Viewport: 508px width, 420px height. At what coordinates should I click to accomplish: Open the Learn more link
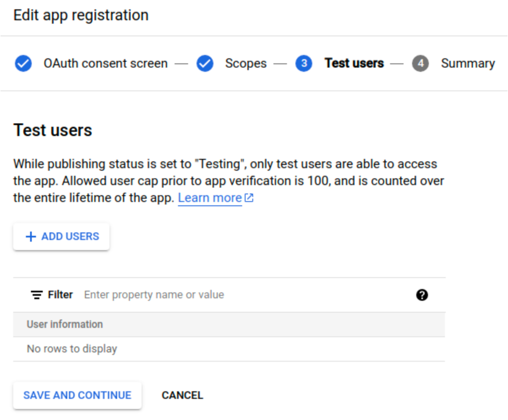tap(210, 198)
